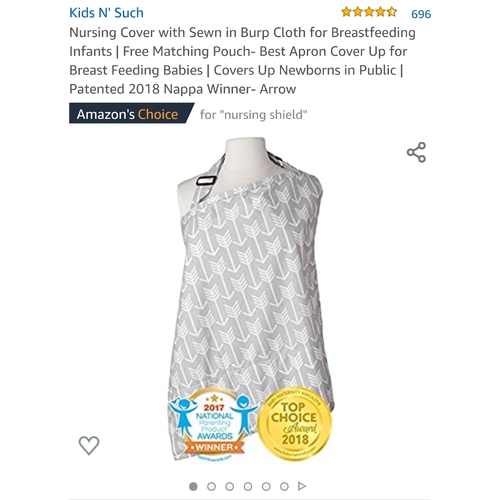The image size is (500, 500).
Task: Open the share icon
Action: pos(416,152)
